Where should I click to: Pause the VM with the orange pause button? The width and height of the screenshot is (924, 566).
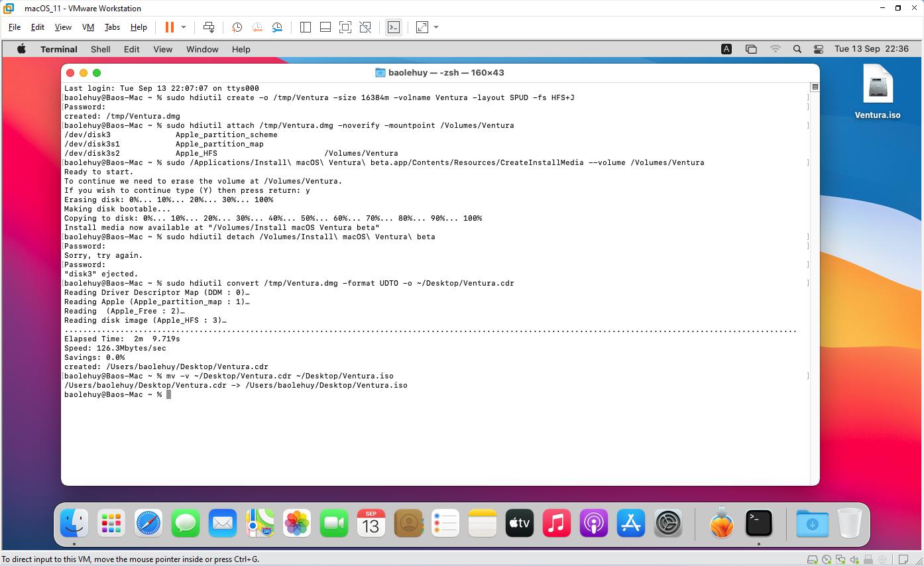pyautogui.click(x=169, y=27)
